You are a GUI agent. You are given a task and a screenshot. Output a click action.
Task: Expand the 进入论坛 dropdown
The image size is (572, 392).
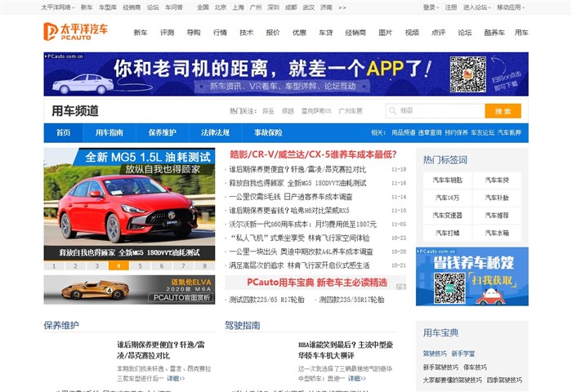pyautogui.click(x=477, y=7)
